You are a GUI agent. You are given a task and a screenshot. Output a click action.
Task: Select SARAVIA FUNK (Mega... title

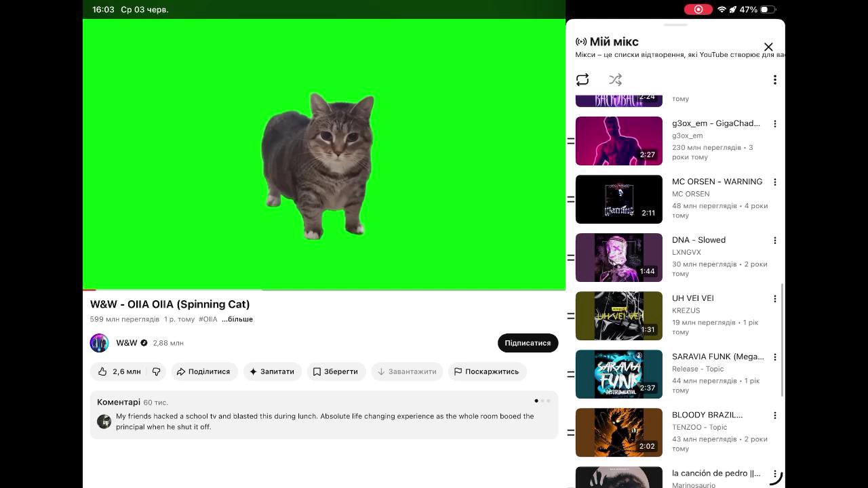pos(717,357)
